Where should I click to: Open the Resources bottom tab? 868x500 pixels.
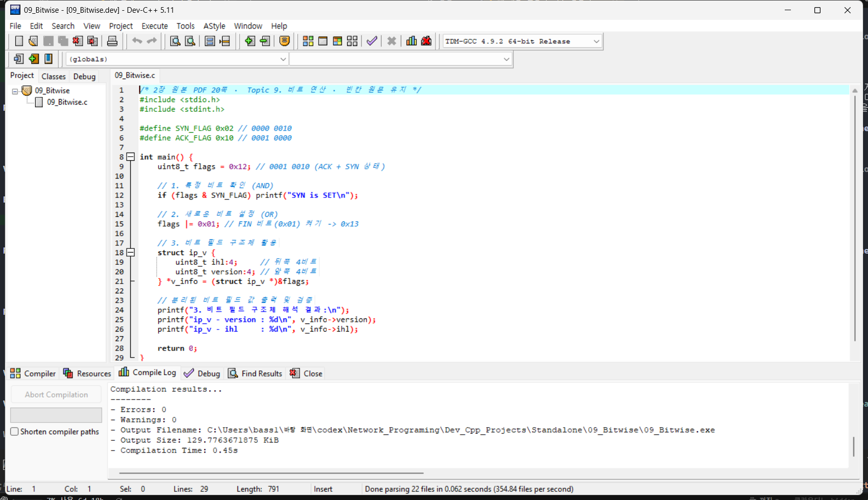[x=87, y=373]
